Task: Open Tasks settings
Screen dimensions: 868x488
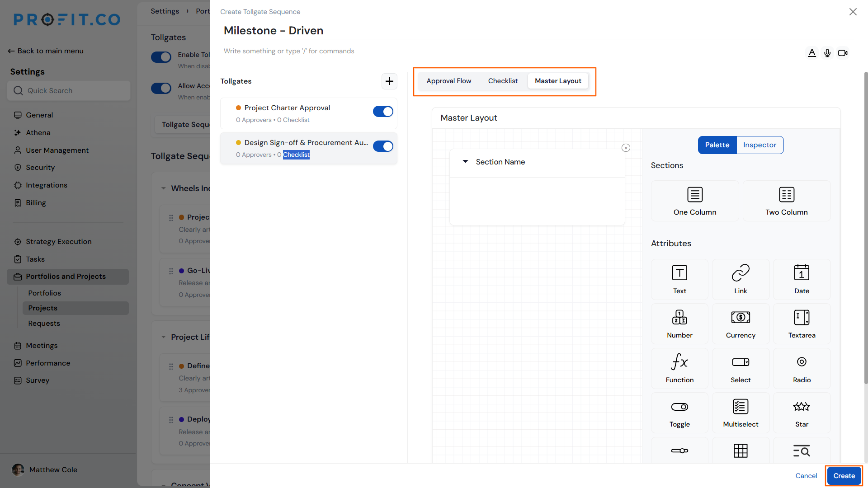Action: click(x=35, y=259)
